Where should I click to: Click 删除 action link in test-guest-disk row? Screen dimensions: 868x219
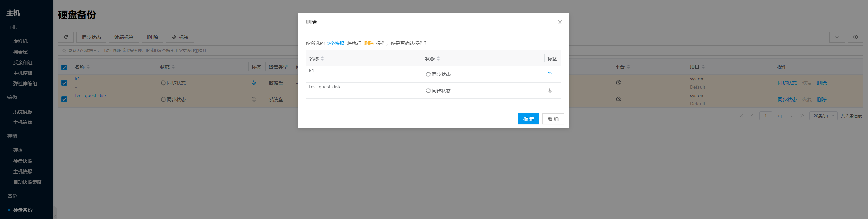click(822, 99)
